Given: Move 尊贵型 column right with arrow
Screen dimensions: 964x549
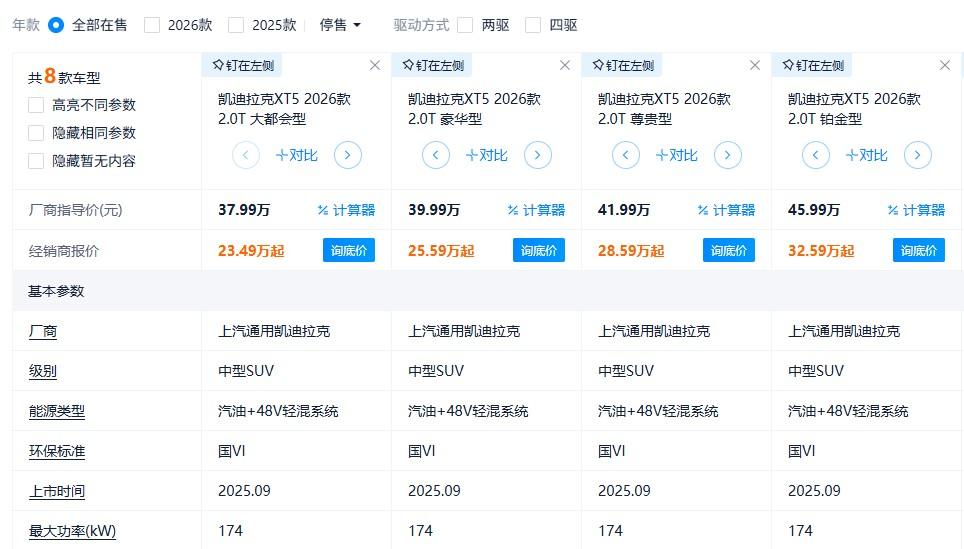Looking at the screenshot, I should [x=728, y=155].
